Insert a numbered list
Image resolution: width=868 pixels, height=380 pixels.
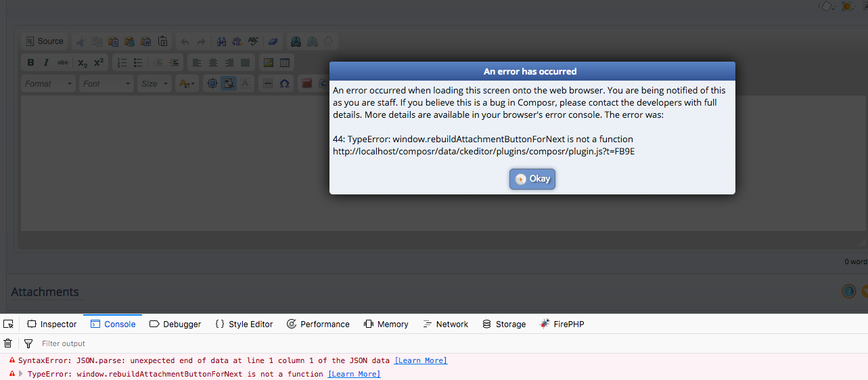[x=122, y=62]
